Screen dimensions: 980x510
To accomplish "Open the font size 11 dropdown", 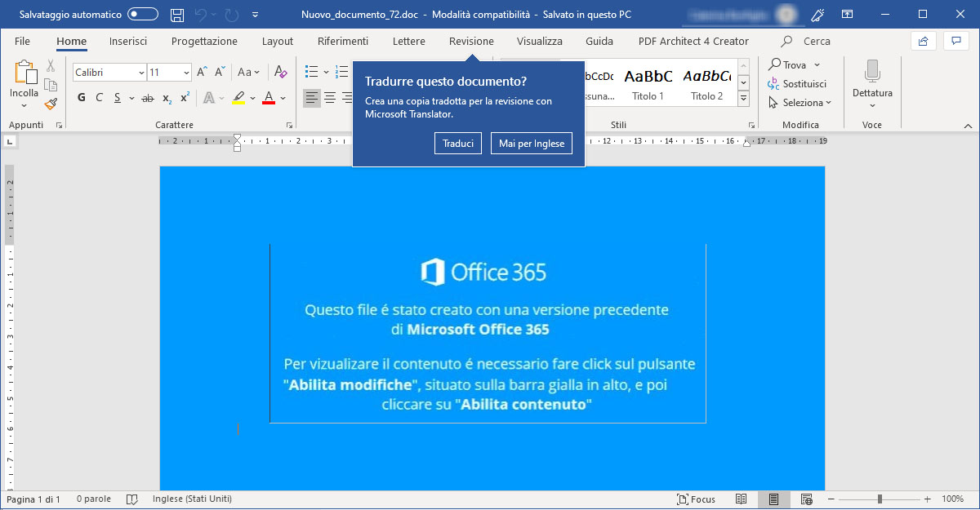I will 186,73.
